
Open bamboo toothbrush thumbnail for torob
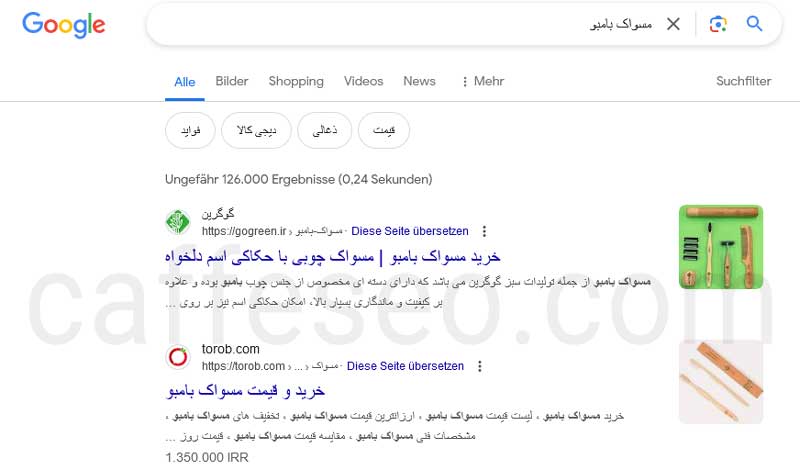[721, 382]
